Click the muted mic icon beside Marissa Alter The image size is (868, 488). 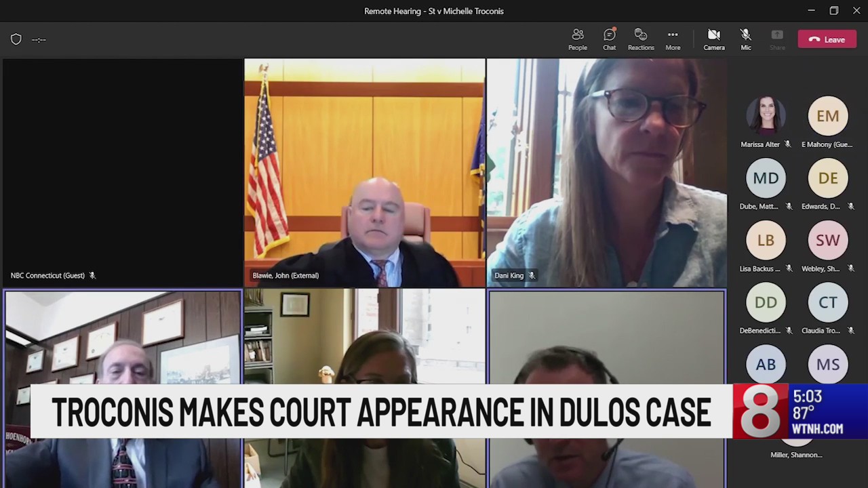coord(788,144)
